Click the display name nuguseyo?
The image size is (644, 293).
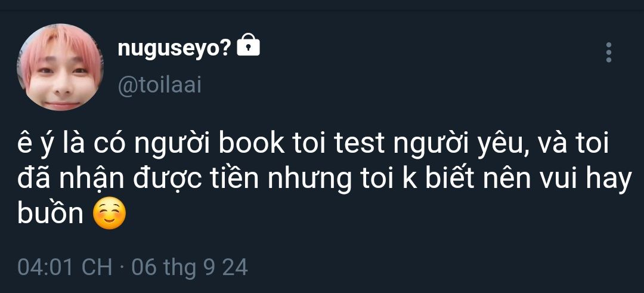click(x=175, y=50)
